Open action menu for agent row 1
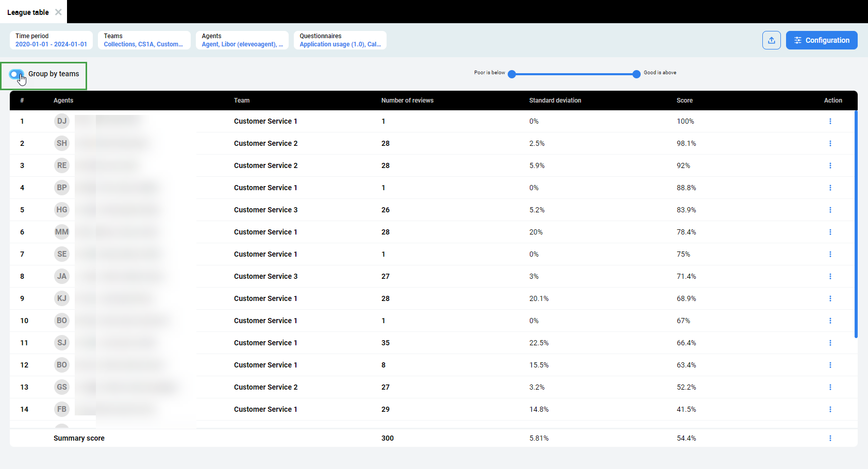868x469 pixels. [830, 121]
